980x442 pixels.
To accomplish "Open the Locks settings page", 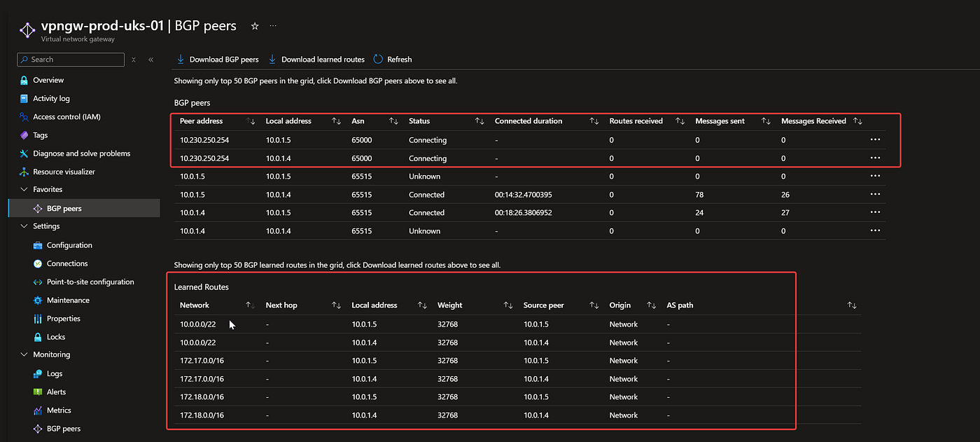I will [x=56, y=337].
